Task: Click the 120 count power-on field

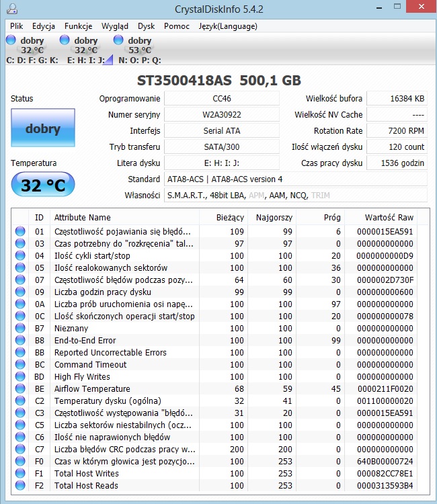Action: coord(397,146)
